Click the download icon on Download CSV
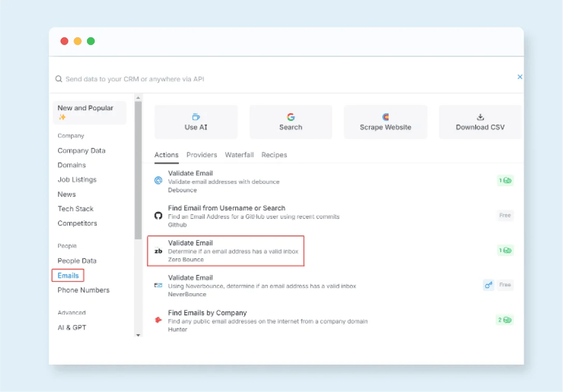This screenshot has height=392, width=563. [480, 117]
